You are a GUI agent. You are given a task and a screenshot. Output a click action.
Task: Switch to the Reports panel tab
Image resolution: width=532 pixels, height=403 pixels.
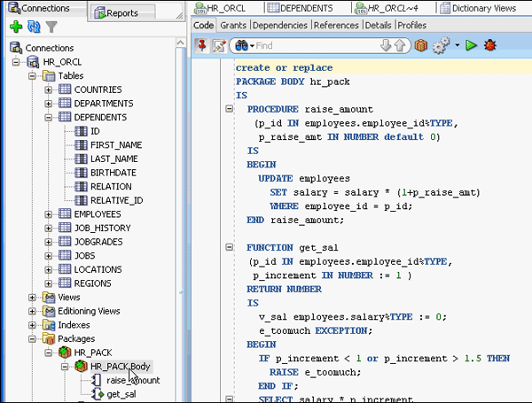[121, 13]
